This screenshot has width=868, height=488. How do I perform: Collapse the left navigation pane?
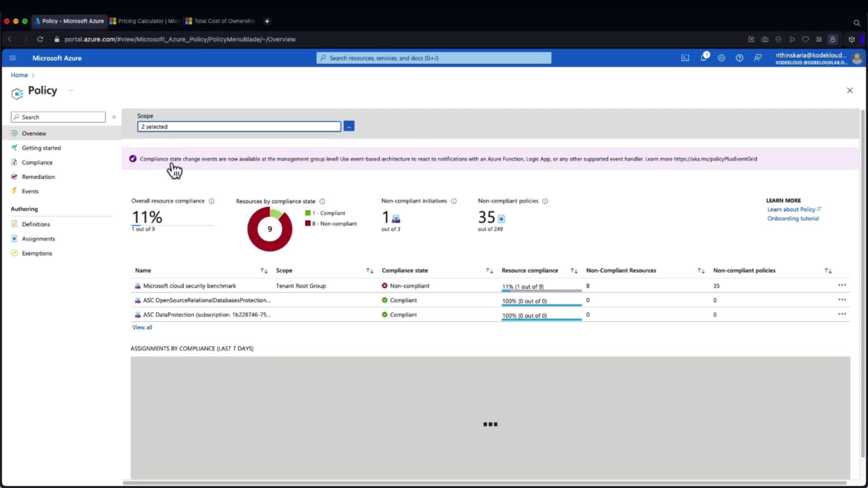coord(114,117)
